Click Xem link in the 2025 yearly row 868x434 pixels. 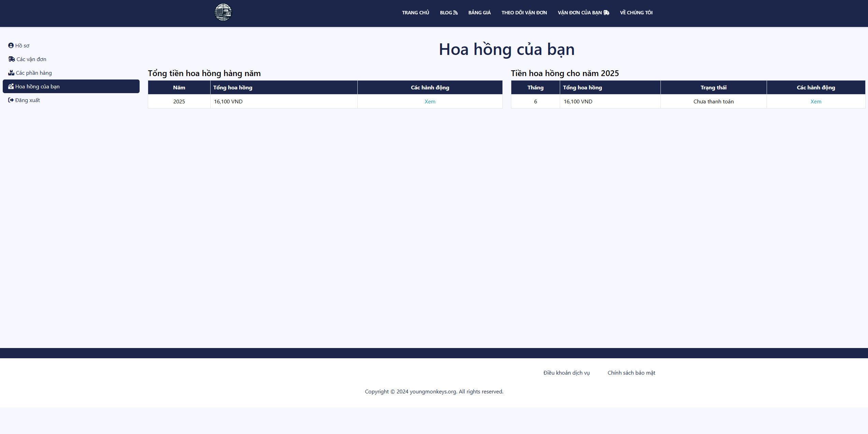[x=430, y=102]
